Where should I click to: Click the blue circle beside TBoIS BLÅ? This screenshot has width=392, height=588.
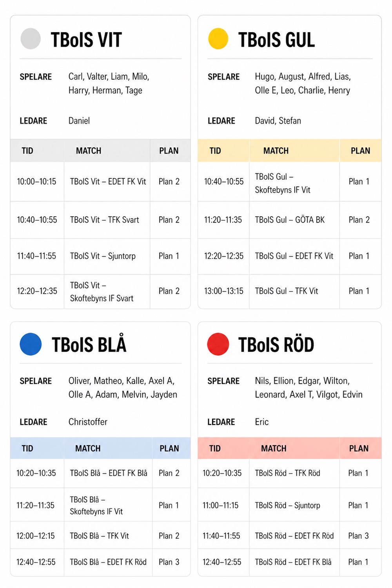click(31, 344)
